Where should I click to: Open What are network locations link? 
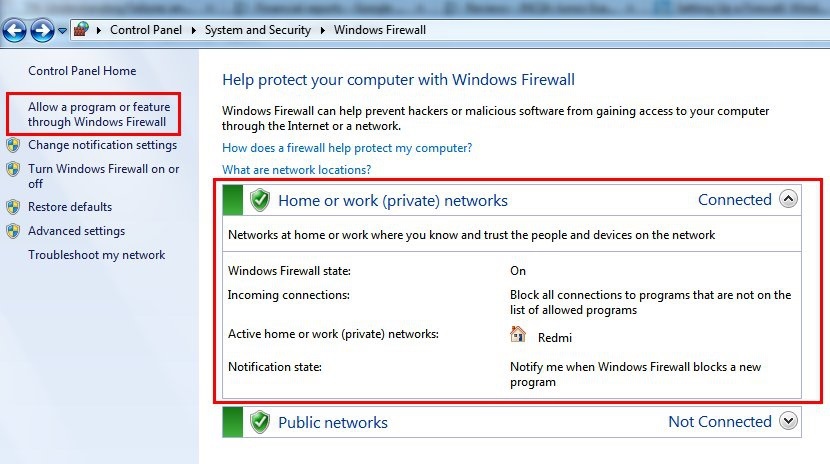296,170
